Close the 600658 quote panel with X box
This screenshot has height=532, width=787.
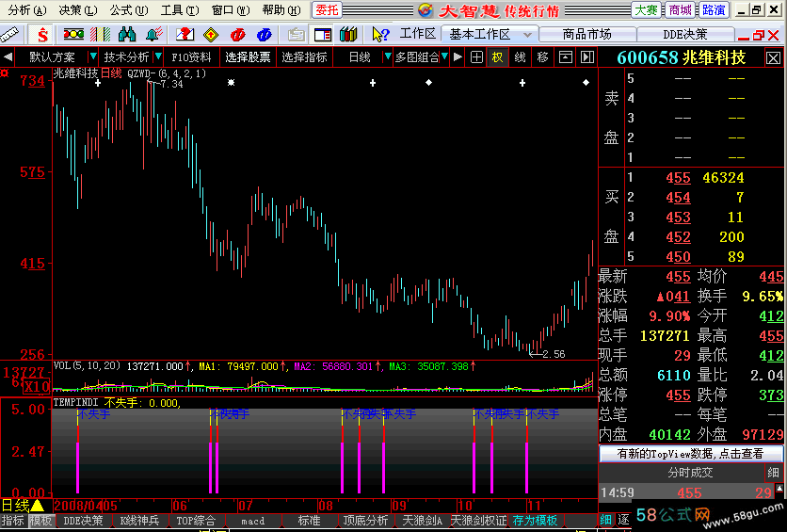[x=774, y=58]
